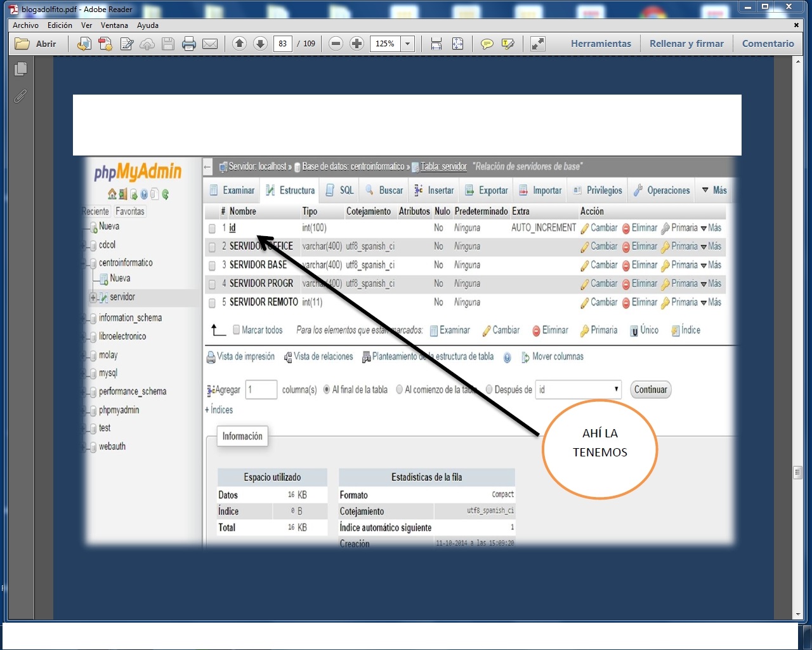Image resolution: width=812 pixels, height=650 pixels.
Task: Click the sign document pen icon
Action: [127, 44]
